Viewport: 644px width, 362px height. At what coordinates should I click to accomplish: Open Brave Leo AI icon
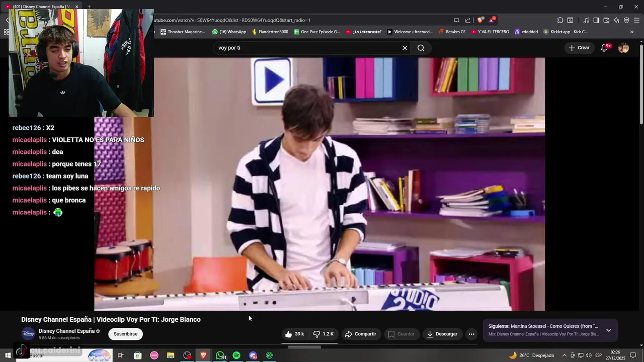tap(616, 20)
